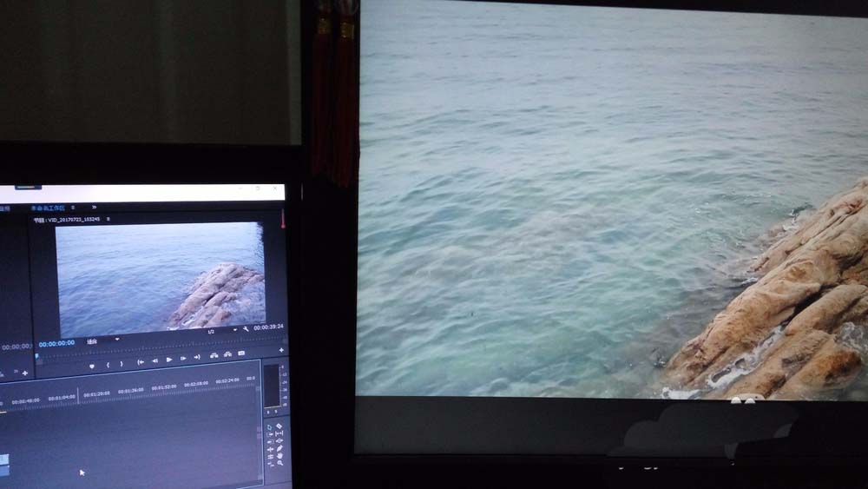Switch to the 未命名工作区 workspace tab
The image size is (868, 489).
tap(48, 208)
